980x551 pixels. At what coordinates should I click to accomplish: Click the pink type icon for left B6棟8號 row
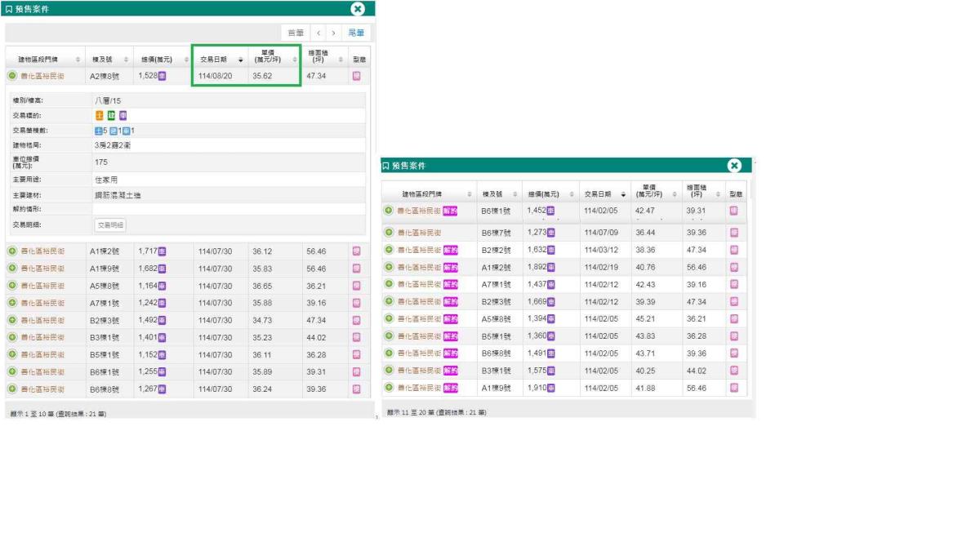click(356, 389)
